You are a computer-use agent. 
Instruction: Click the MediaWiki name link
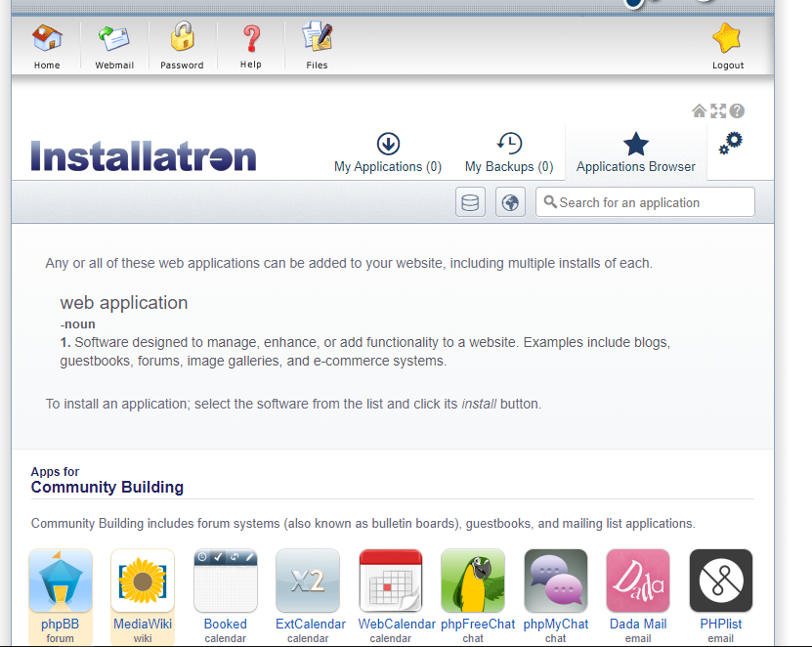point(143,624)
